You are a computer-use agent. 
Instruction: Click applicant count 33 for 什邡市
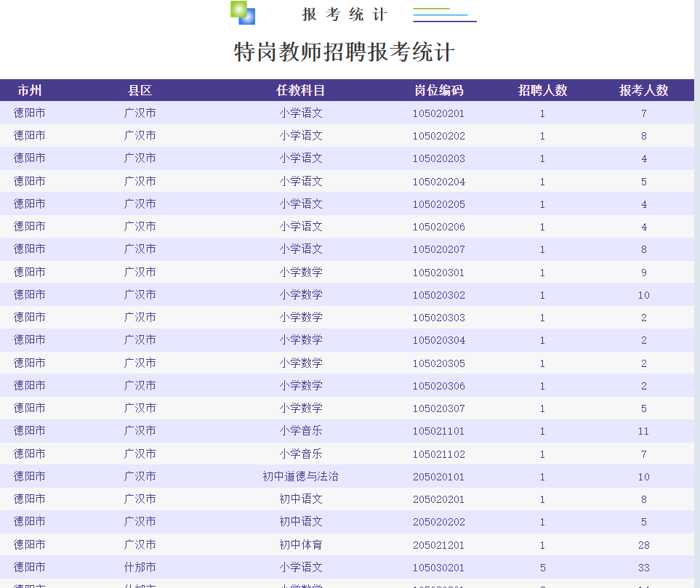point(644,568)
